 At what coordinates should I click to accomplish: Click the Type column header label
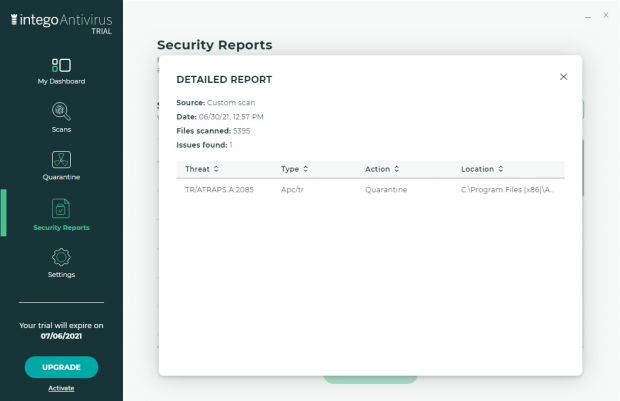[x=290, y=169]
